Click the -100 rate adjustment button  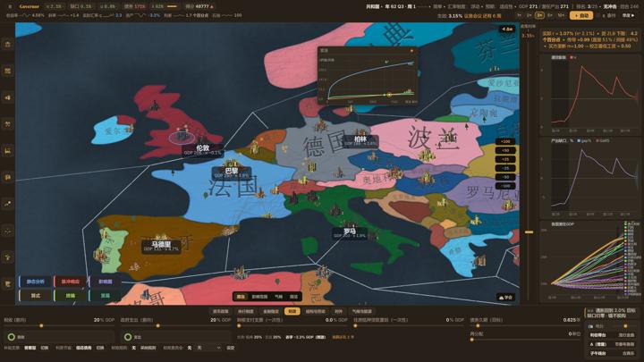pyautogui.click(x=505, y=186)
